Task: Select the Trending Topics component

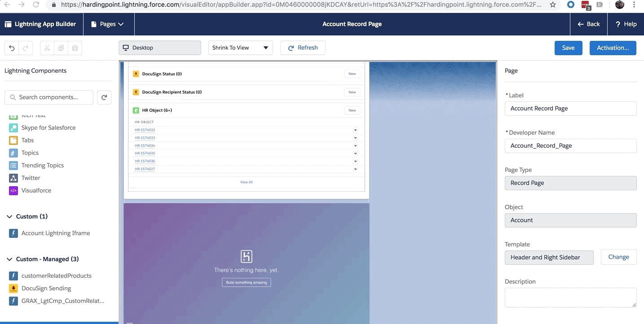Action: [43, 166]
